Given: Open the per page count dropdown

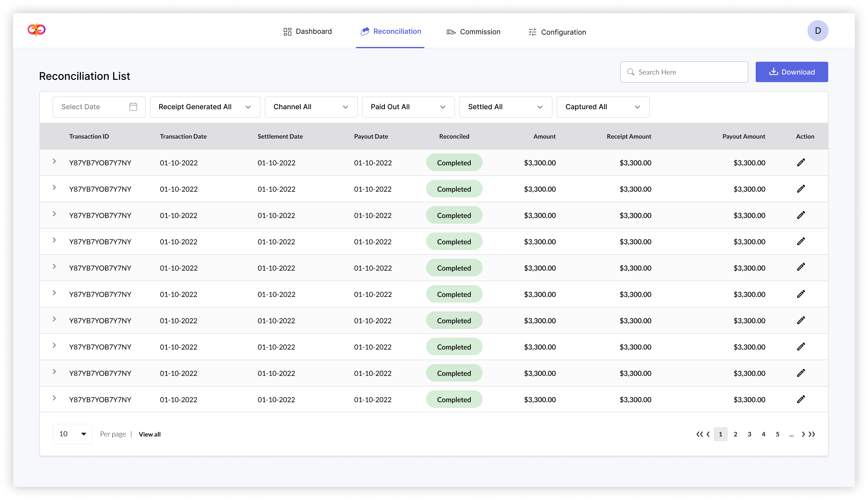Looking at the screenshot, I should [73, 434].
